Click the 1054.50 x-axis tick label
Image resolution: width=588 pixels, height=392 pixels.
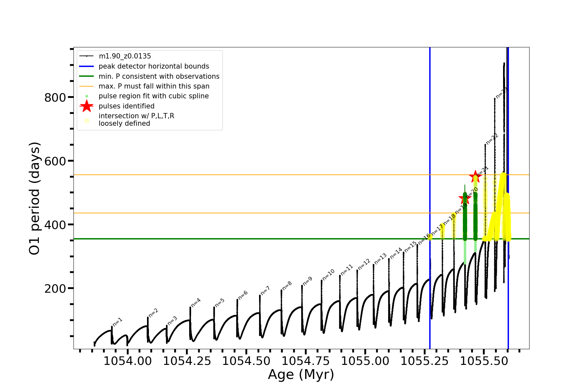tap(246, 361)
